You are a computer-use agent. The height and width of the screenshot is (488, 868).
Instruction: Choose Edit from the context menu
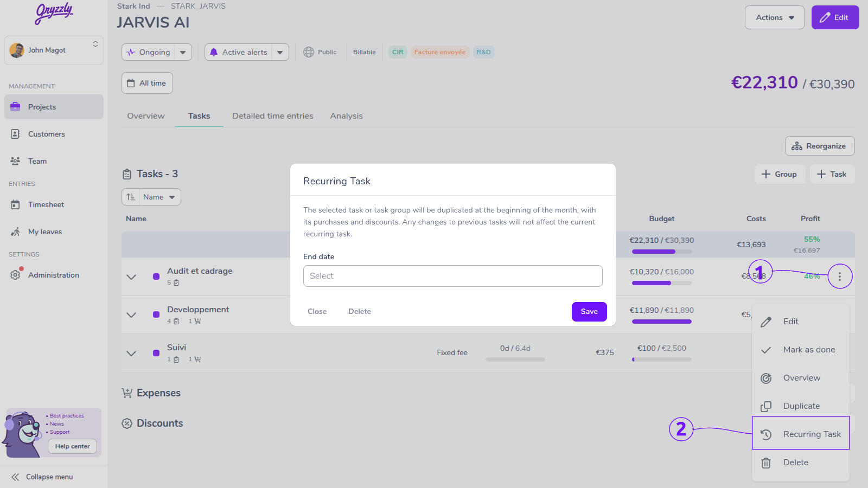point(801,322)
